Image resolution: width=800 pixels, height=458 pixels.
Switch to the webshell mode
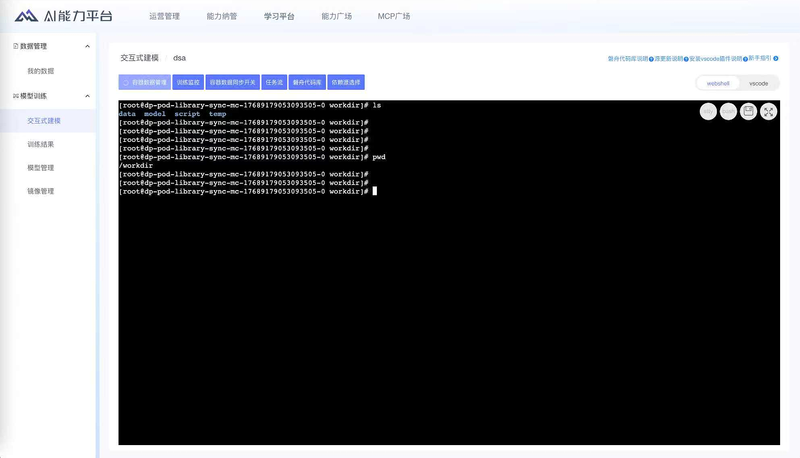click(x=718, y=83)
